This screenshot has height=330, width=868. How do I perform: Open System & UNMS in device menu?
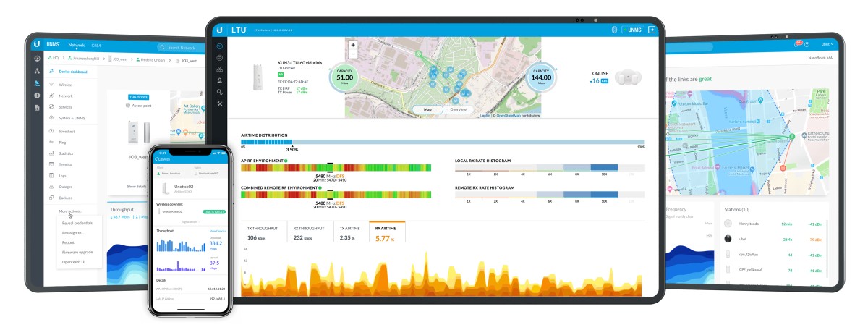click(72, 117)
